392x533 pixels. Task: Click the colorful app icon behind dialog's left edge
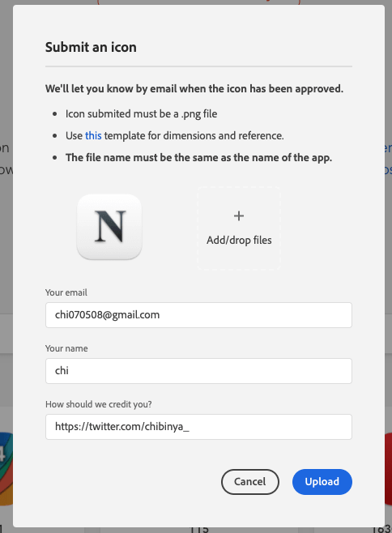tap(6, 469)
